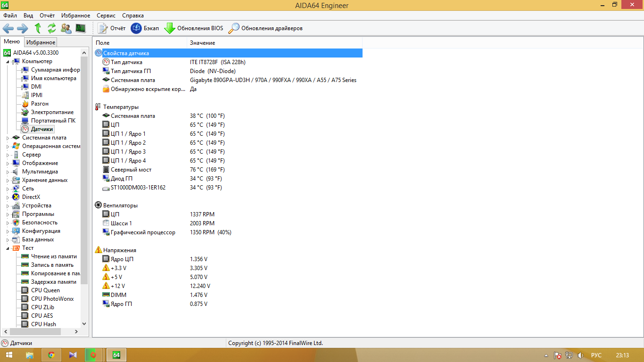Generate a report via Отчёт button

[x=112, y=28]
